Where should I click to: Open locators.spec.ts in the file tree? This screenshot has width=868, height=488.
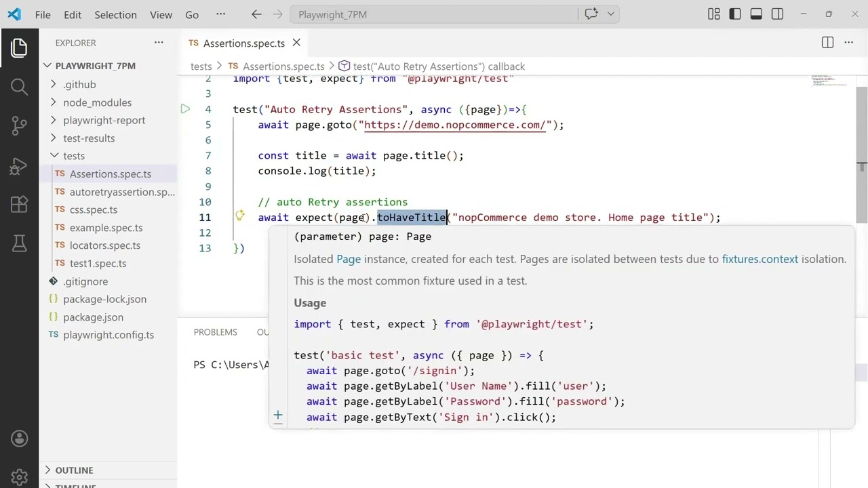point(105,245)
